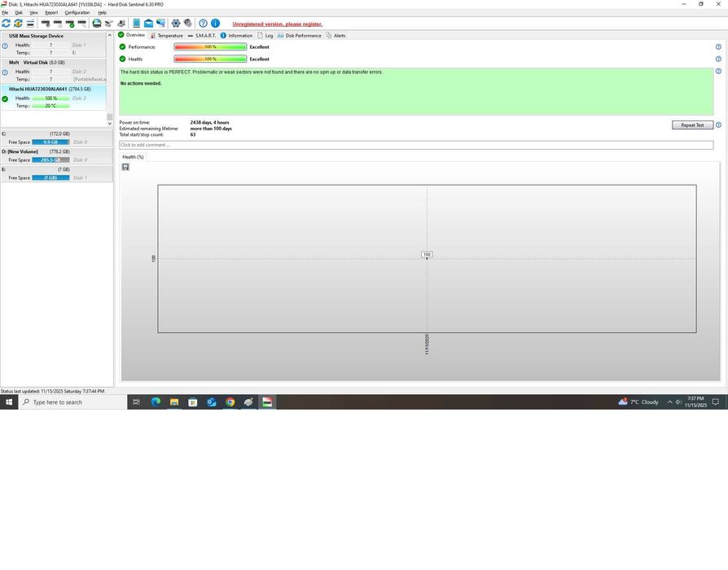Click the fourth disk toolbar icon
The image size is (728, 570).
point(81,24)
